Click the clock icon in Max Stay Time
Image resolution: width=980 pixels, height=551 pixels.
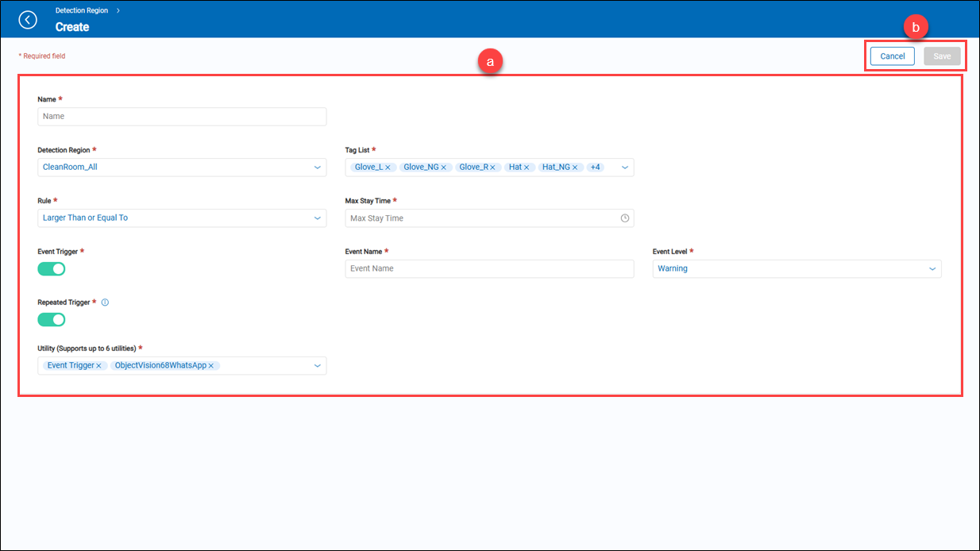tap(624, 218)
